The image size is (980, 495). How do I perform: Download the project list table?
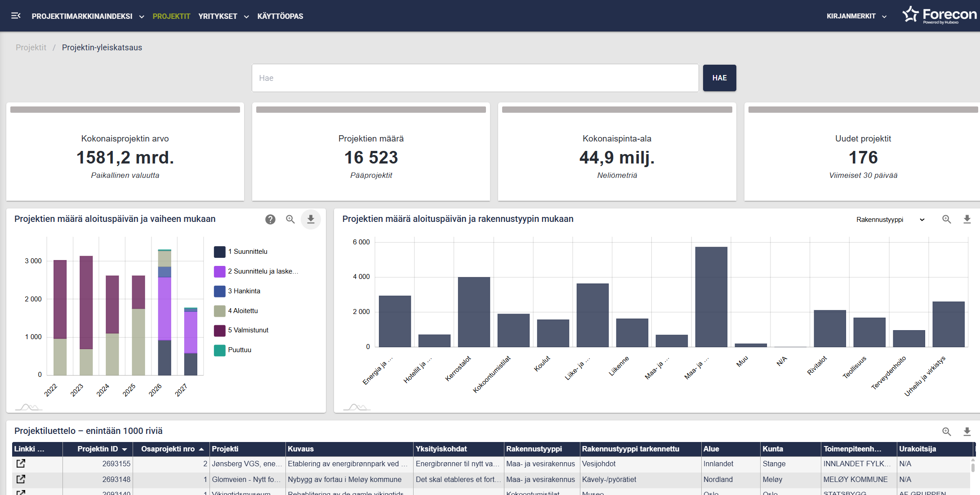pos(967,431)
